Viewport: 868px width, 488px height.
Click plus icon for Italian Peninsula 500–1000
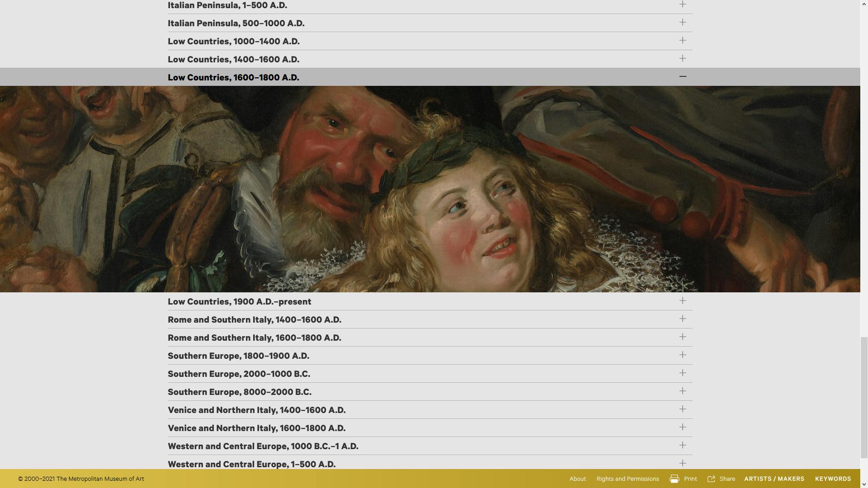point(683,23)
